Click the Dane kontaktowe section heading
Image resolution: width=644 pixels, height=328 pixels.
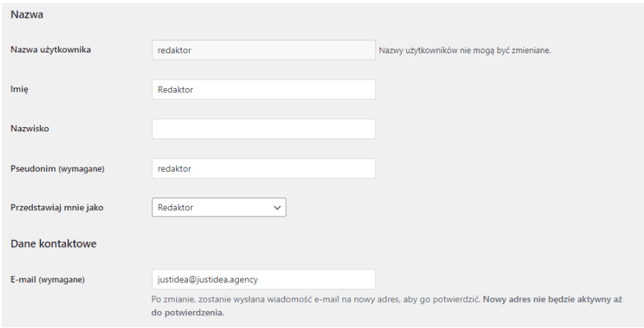(53, 244)
